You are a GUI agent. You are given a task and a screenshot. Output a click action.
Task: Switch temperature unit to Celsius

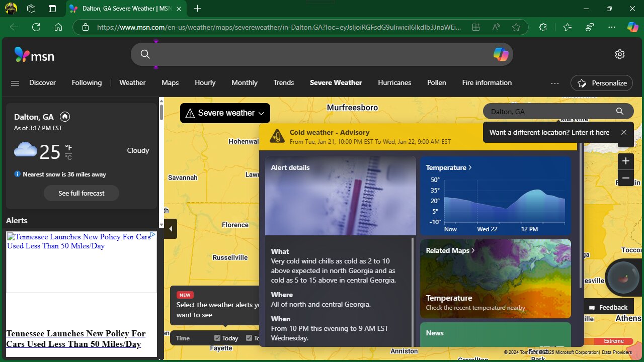68,158
